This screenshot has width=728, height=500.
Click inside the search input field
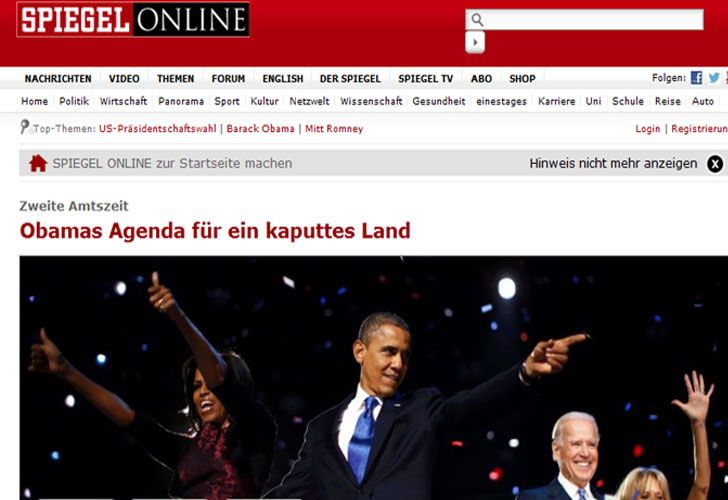tap(594, 19)
